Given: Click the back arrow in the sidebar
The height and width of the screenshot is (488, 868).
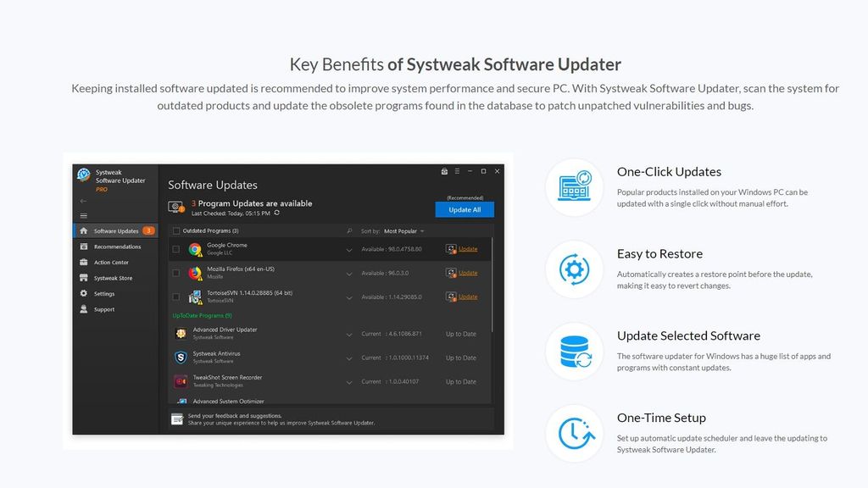Looking at the screenshot, I should [x=82, y=201].
